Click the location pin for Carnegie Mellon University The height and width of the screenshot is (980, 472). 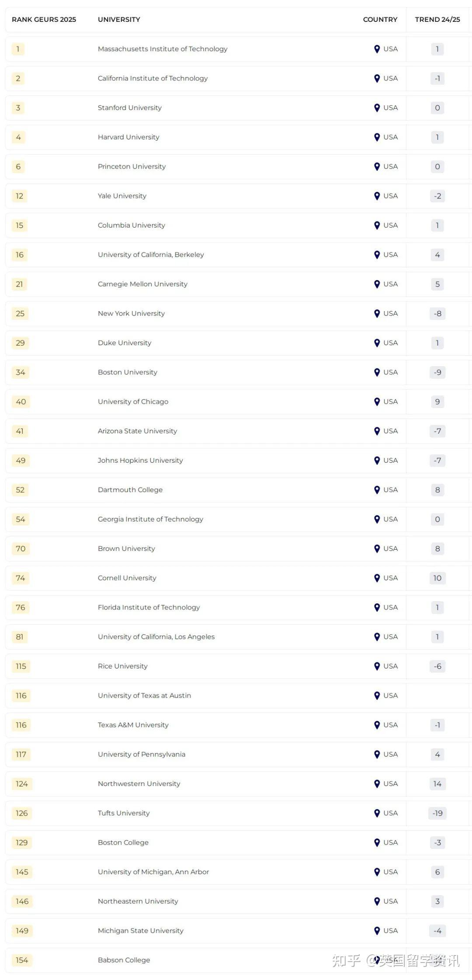377,284
